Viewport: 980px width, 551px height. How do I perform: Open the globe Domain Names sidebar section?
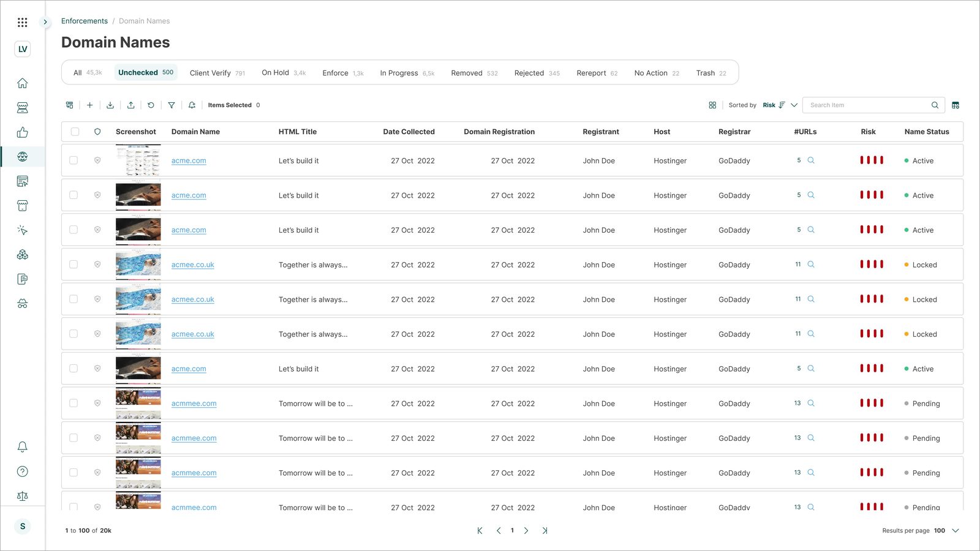pos(23,157)
